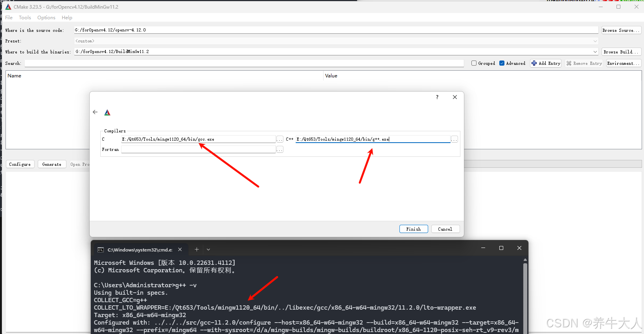Image resolution: width=644 pixels, height=334 pixels.
Task: Click Browse Source button
Action: (x=621, y=30)
